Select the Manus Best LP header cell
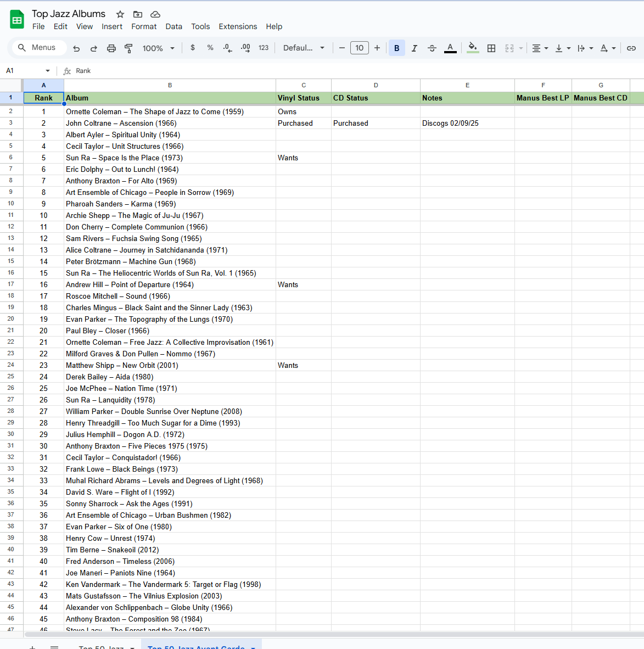This screenshot has height=649, width=644. click(543, 98)
